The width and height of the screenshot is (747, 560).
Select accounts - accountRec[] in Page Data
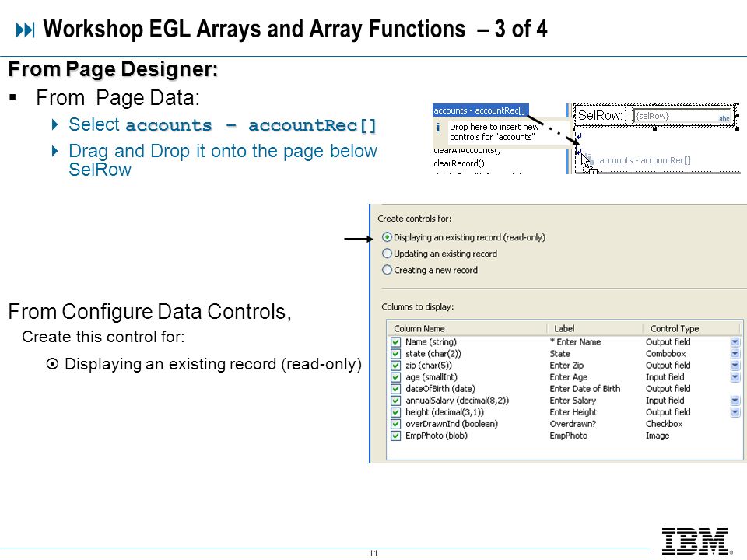pos(480,110)
